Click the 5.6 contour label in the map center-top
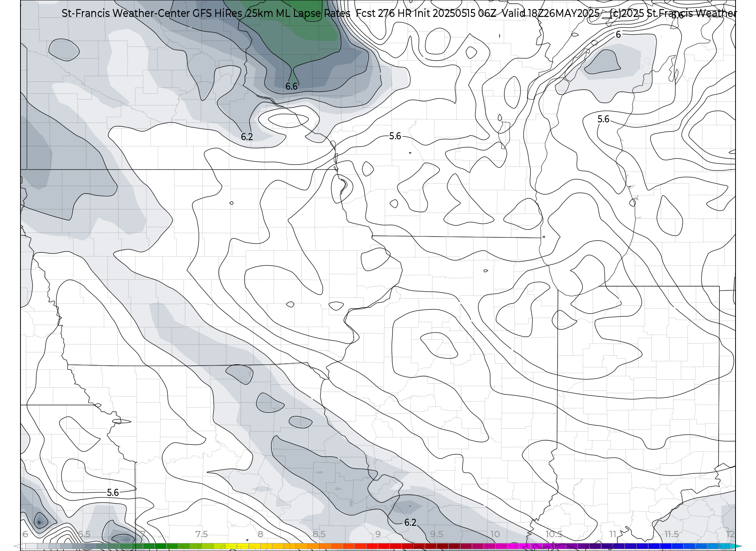This screenshot has height=551, width=756. (x=395, y=136)
